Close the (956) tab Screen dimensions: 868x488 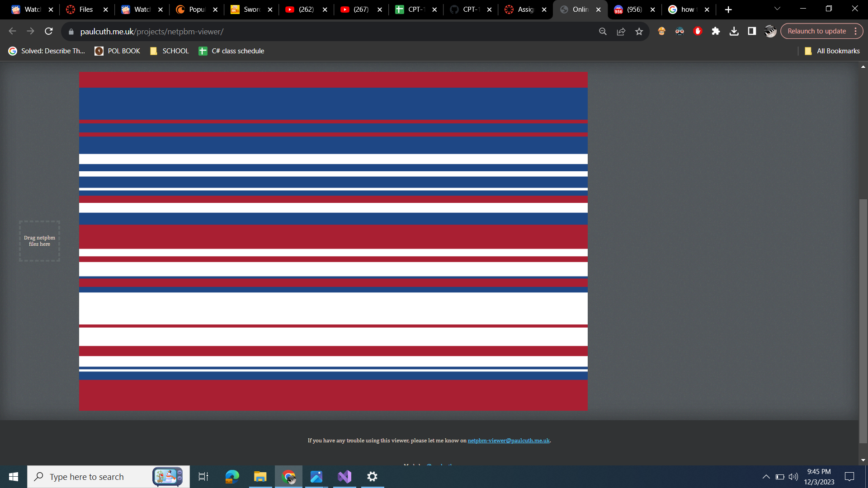pyautogui.click(x=653, y=9)
